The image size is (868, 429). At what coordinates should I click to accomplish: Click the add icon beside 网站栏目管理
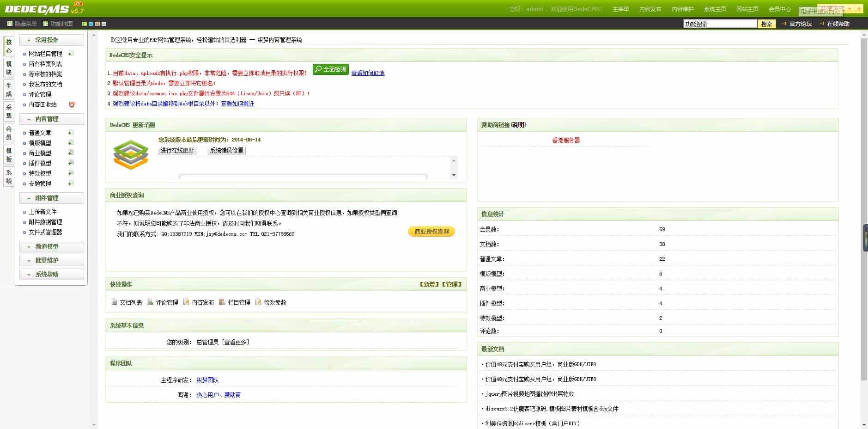71,53
